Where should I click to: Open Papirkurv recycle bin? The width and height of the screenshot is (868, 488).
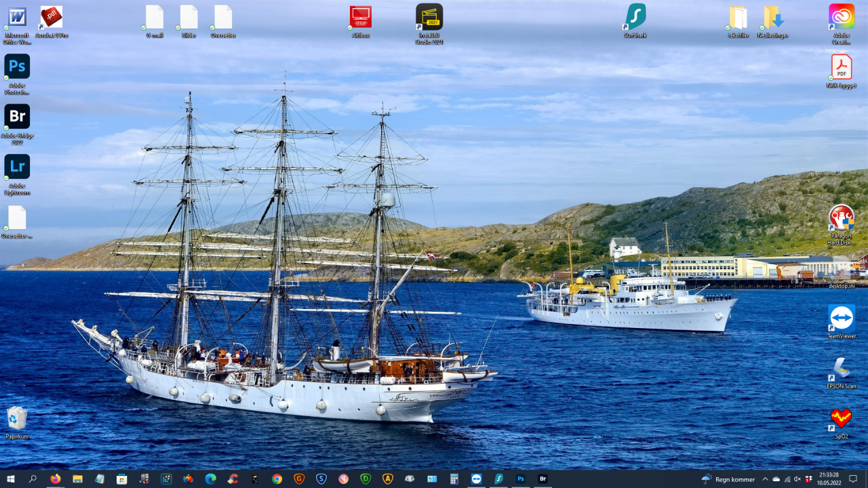coord(17,418)
